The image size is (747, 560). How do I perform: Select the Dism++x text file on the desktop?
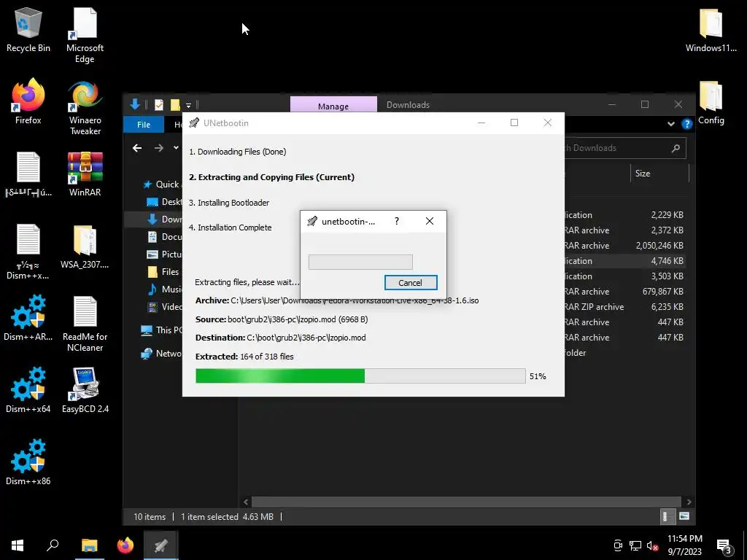click(x=28, y=252)
